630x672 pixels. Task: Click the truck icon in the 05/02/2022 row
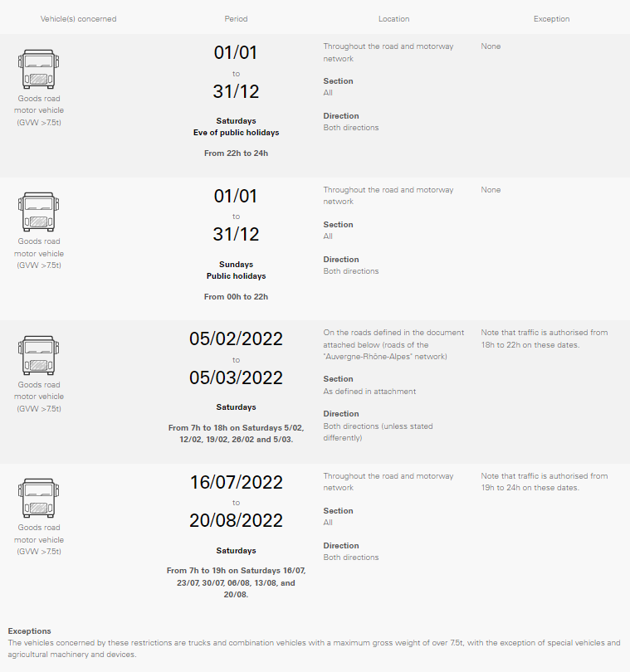click(x=39, y=355)
